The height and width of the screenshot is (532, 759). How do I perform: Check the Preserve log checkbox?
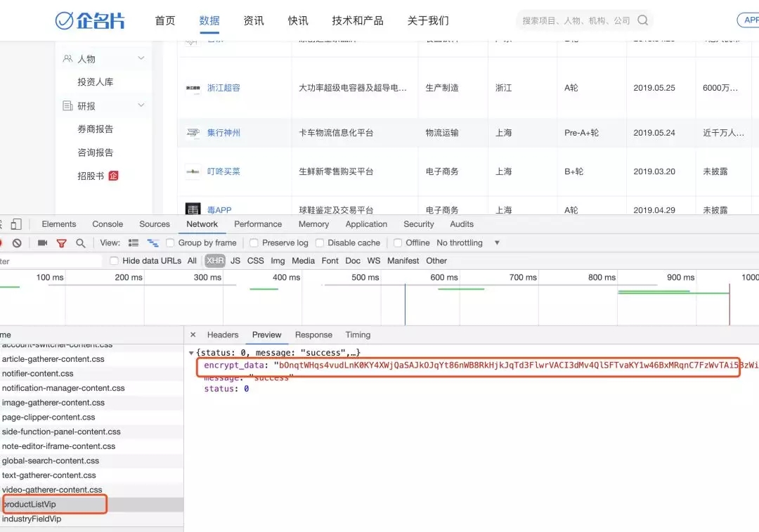pos(254,243)
